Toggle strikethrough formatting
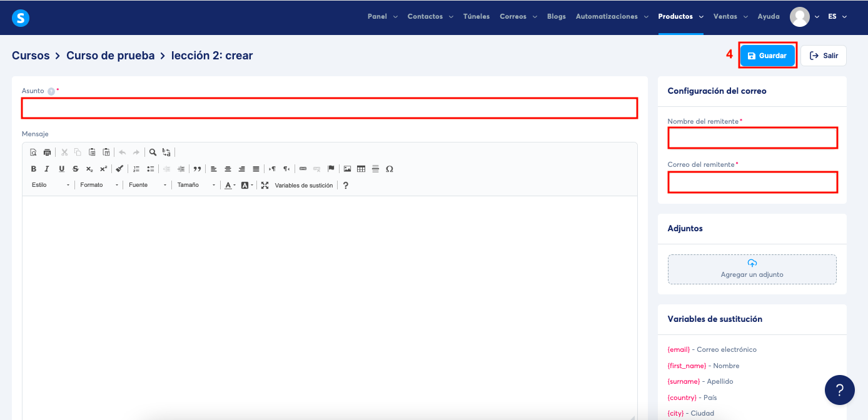 tap(74, 168)
